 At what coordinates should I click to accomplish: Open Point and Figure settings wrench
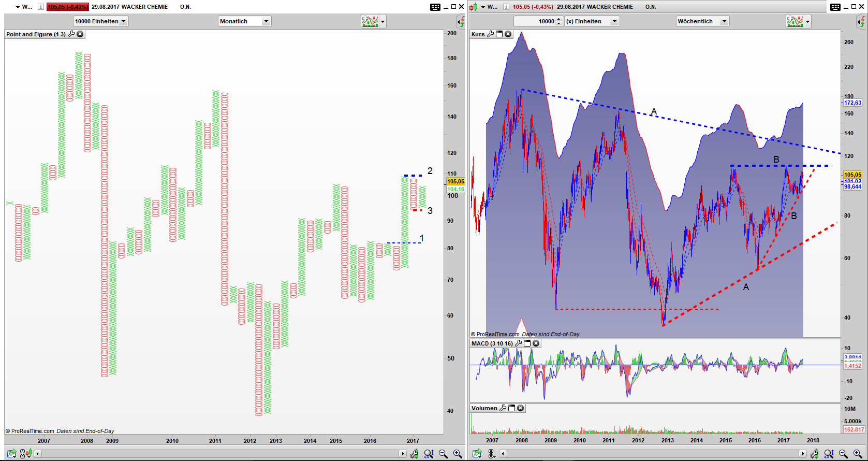click(x=71, y=34)
